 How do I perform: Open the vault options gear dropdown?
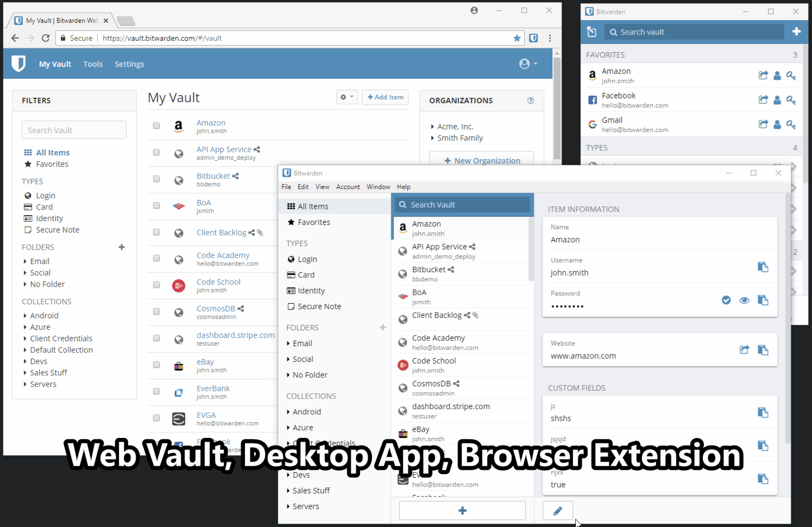coord(347,97)
